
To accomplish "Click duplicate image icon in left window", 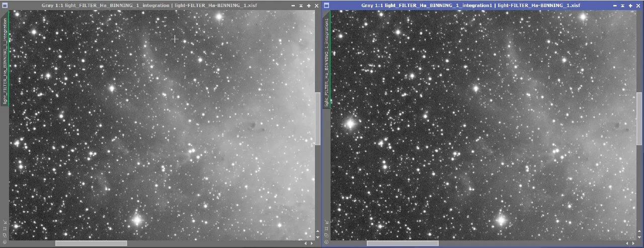I will coord(5,235).
